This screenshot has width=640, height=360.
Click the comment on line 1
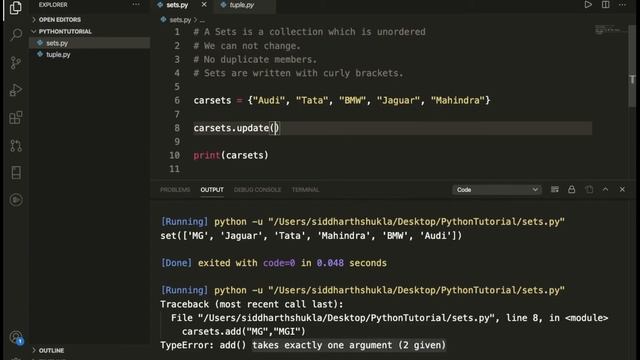point(309,32)
